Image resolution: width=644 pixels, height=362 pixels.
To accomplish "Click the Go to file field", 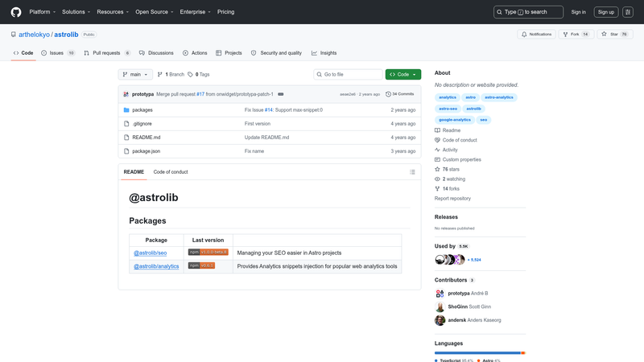I will (x=348, y=74).
